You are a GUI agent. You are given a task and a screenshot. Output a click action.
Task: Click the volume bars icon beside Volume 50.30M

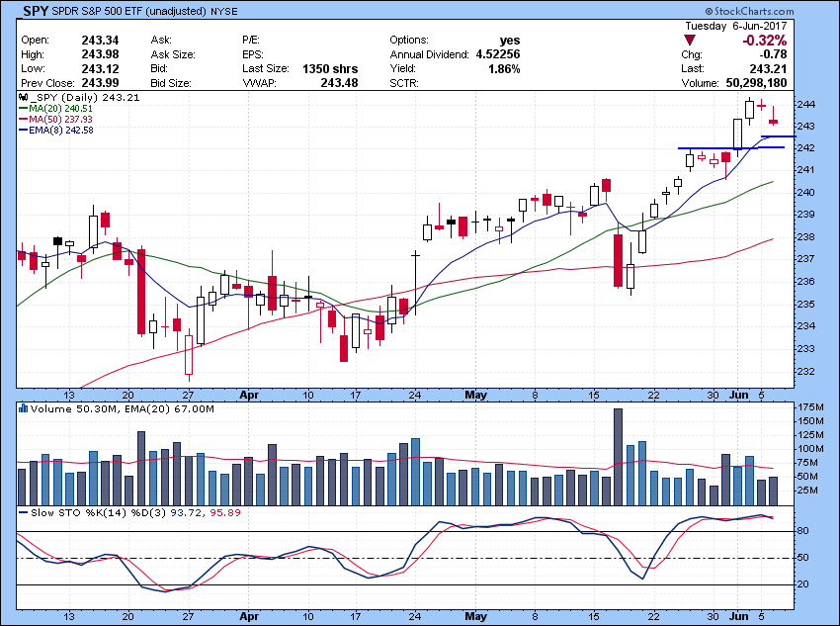[x=23, y=409]
